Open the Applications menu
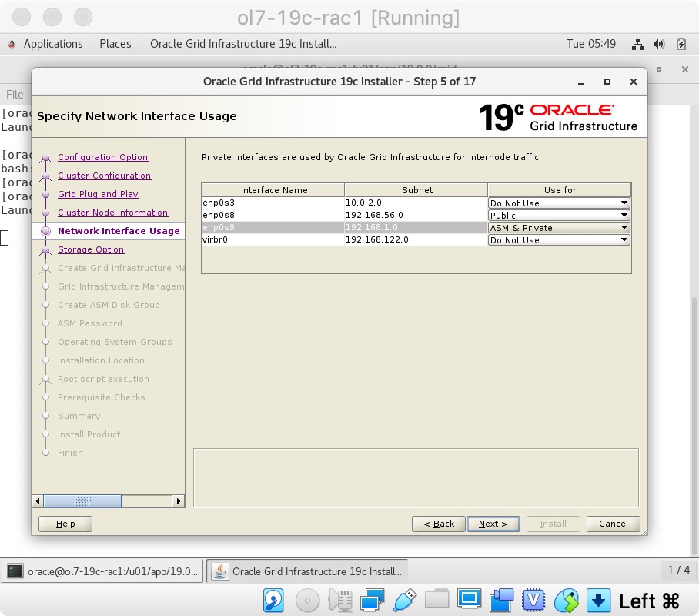The height and width of the screenshot is (616, 699). (53, 44)
